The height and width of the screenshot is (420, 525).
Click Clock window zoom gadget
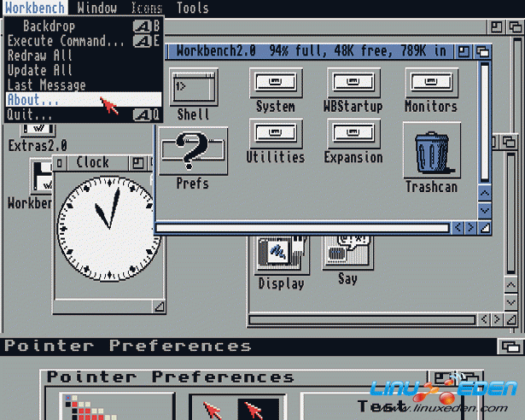click(x=137, y=163)
